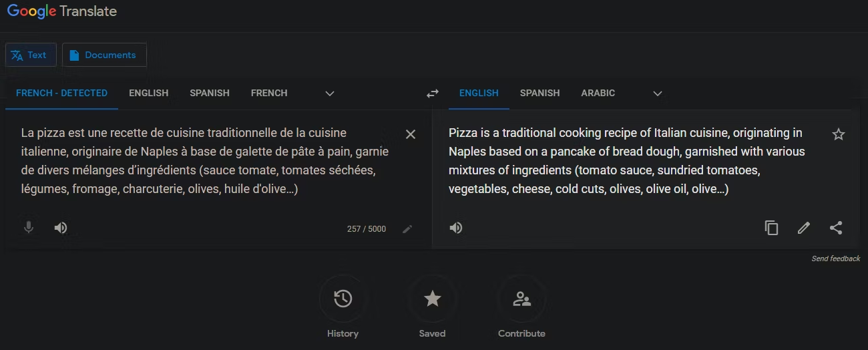Expand the source language list
868x350 pixels.
pyautogui.click(x=329, y=94)
